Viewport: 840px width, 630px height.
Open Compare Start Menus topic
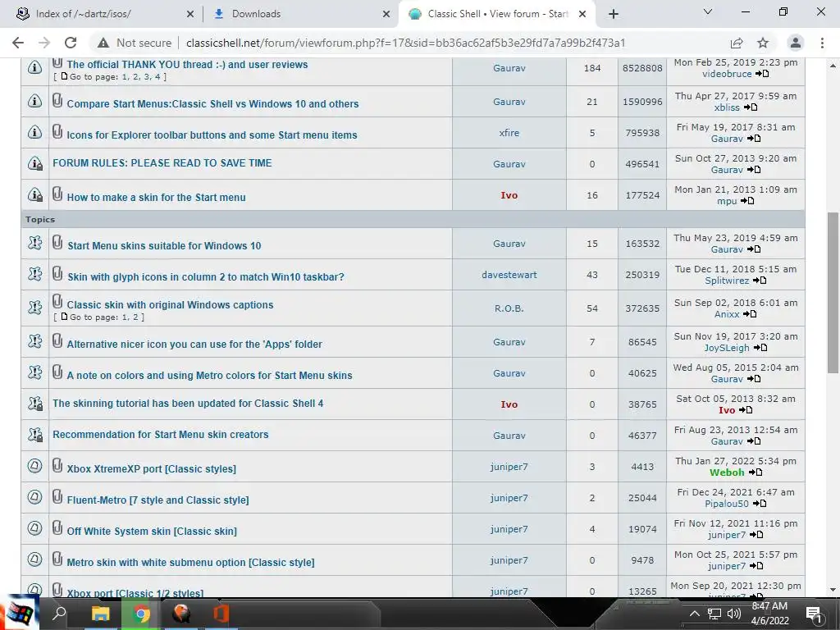pyautogui.click(x=212, y=104)
